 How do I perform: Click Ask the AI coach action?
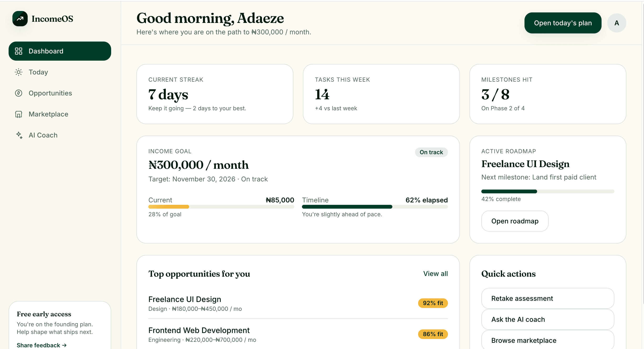click(547, 319)
